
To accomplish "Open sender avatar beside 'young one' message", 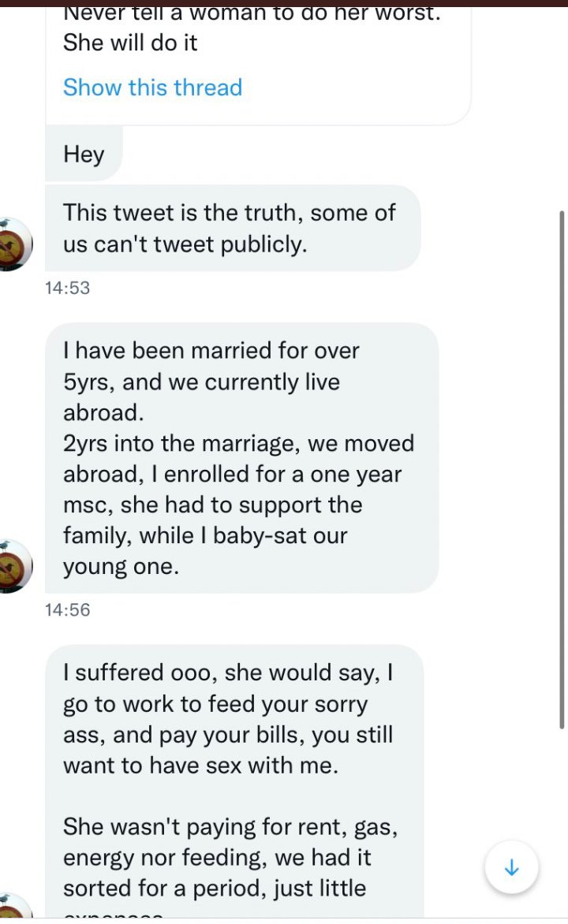I will point(14,565).
